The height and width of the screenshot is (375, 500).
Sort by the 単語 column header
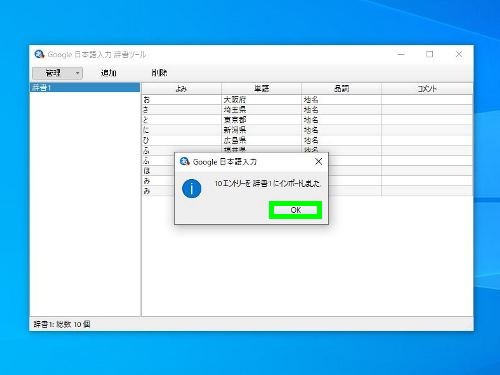click(261, 89)
